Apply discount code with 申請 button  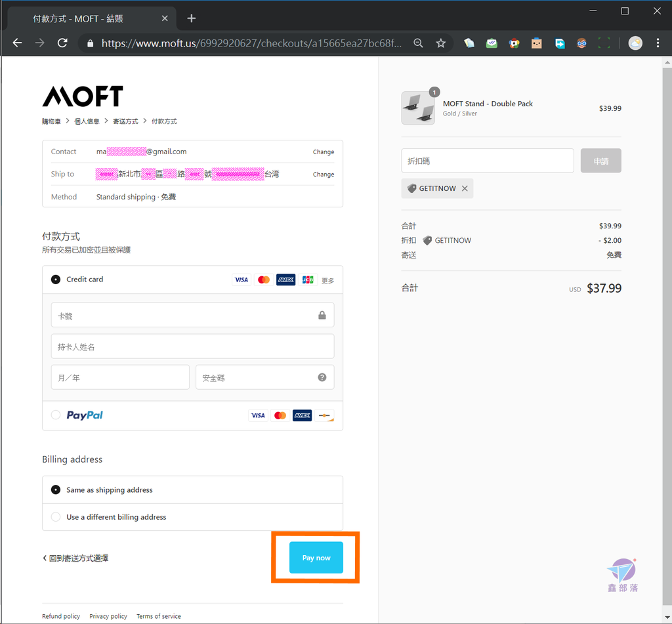[601, 161]
